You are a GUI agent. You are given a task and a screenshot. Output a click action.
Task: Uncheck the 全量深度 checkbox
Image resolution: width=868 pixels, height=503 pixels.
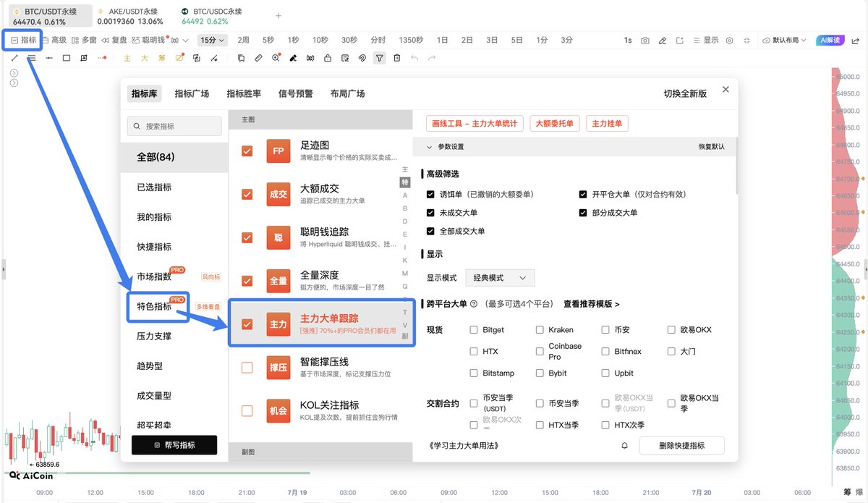point(247,281)
